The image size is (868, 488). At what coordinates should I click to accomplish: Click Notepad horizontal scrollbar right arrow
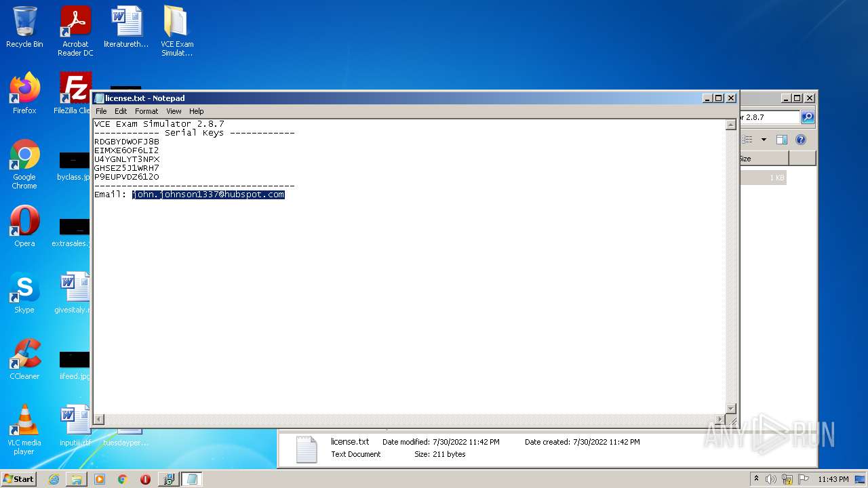720,420
